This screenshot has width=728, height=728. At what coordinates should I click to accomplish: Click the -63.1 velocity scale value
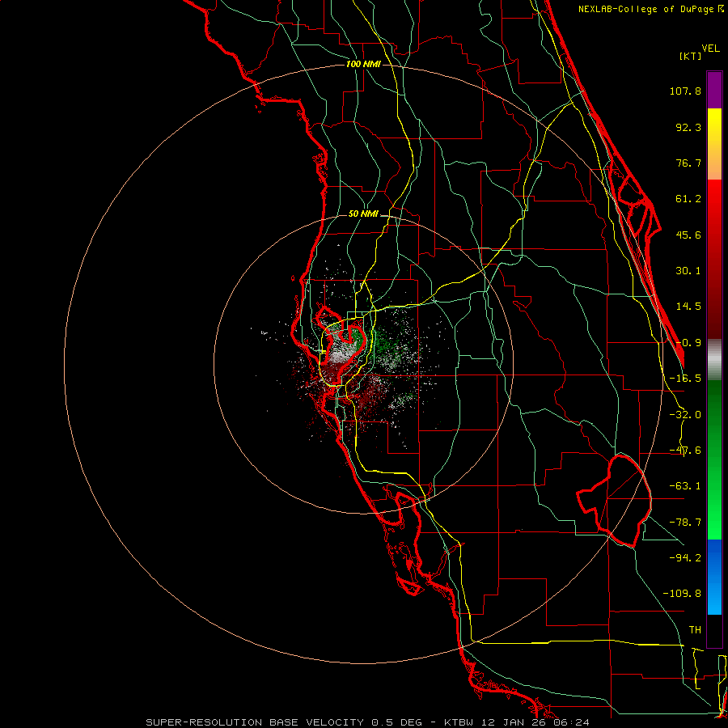click(685, 486)
